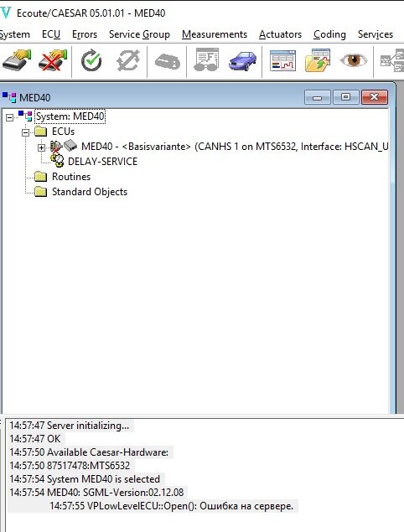Open the Measurements menu

tap(215, 34)
